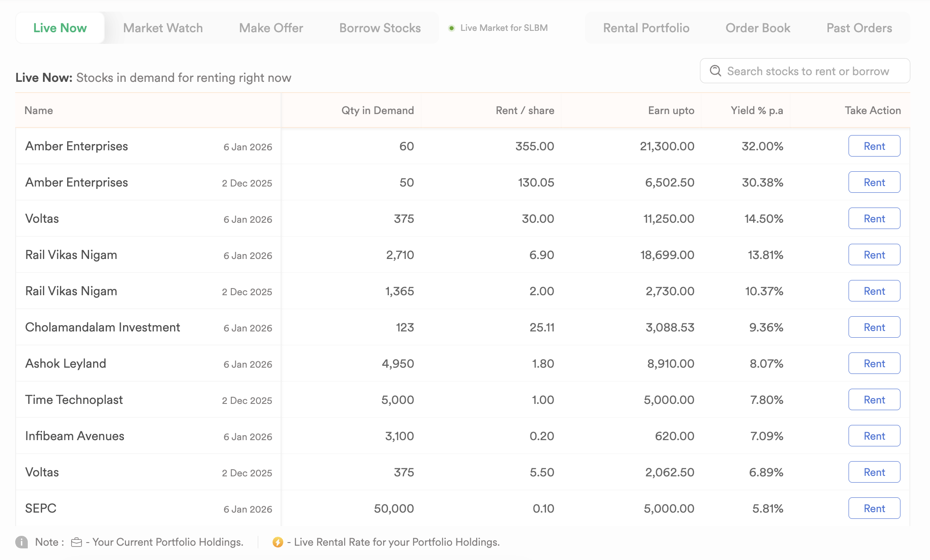Open Past Orders tab
The height and width of the screenshot is (560, 930).
(x=859, y=28)
